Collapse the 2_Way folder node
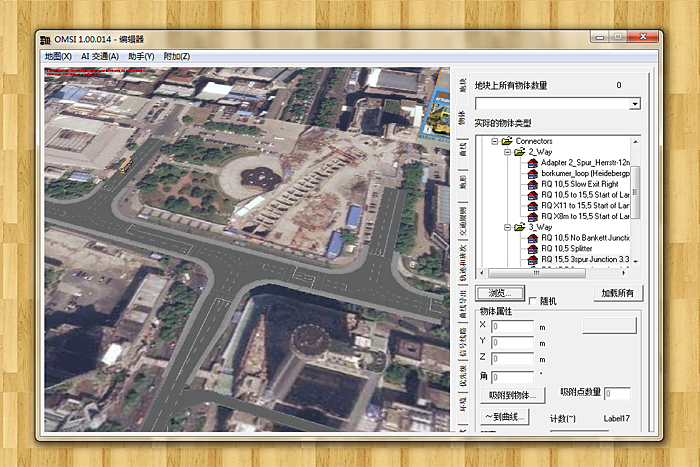Viewport: 700px width, 467px height. point(507,152)
